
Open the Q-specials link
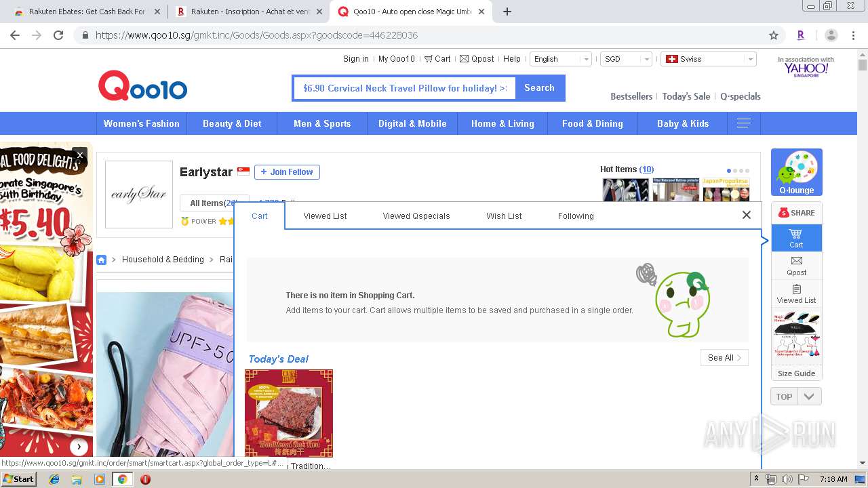741,96
